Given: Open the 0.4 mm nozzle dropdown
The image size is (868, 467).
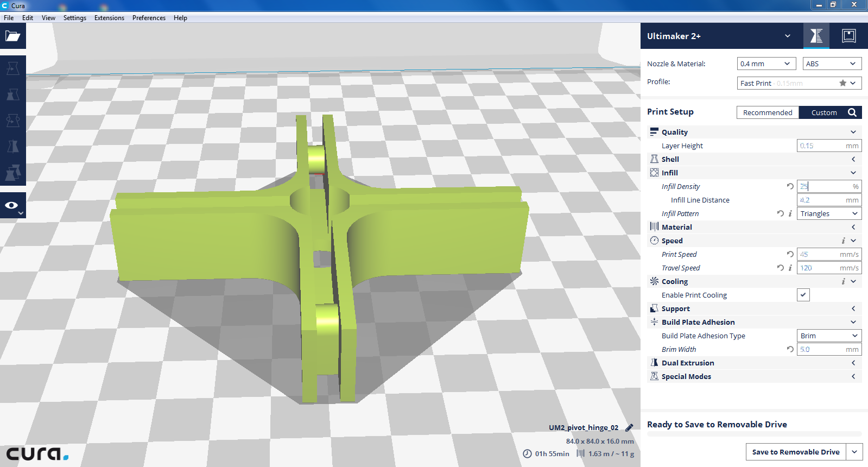Looking at the screenshot, I should pyautogui.click(x=766, y=64).
